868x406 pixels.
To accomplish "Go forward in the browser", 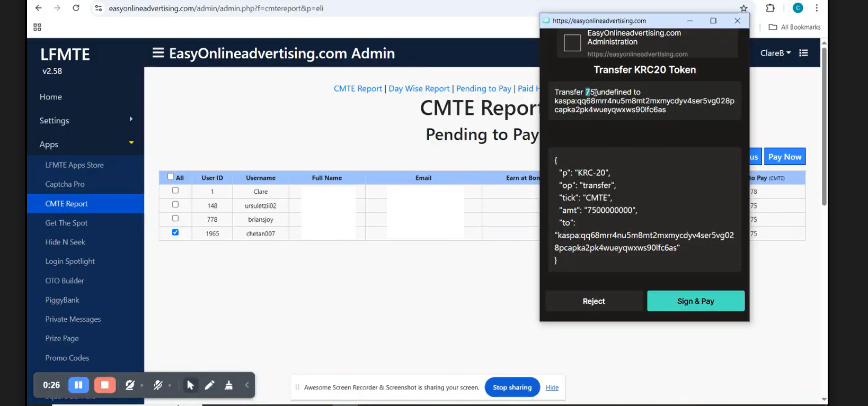I will (x=57, y=8).
